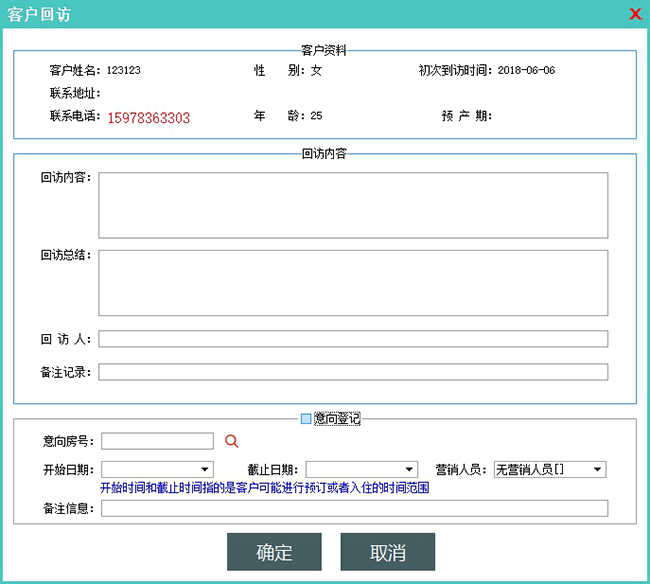
Task: Click the 客户回访 window title
Action: click(x=39, y=14)
